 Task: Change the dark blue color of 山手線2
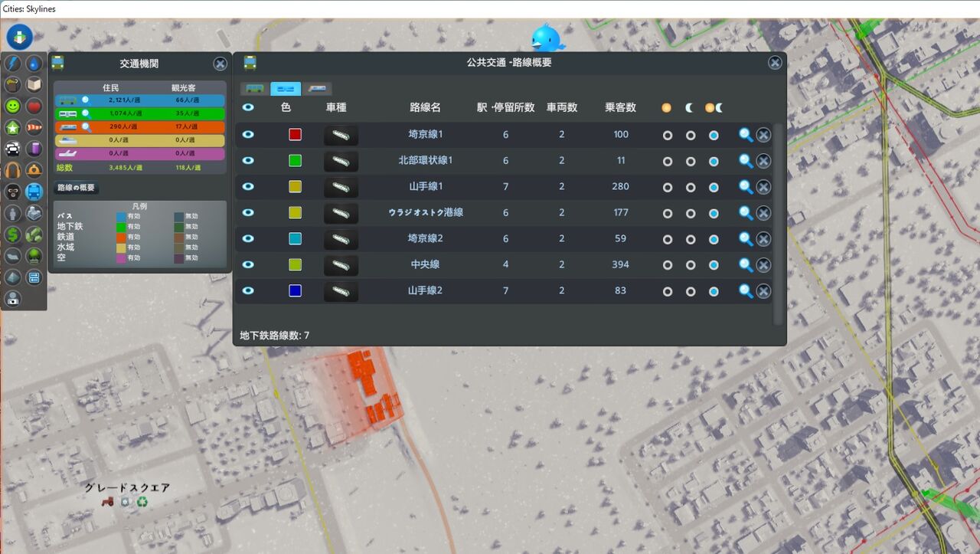pyautogui.click(x=295, y=291)
